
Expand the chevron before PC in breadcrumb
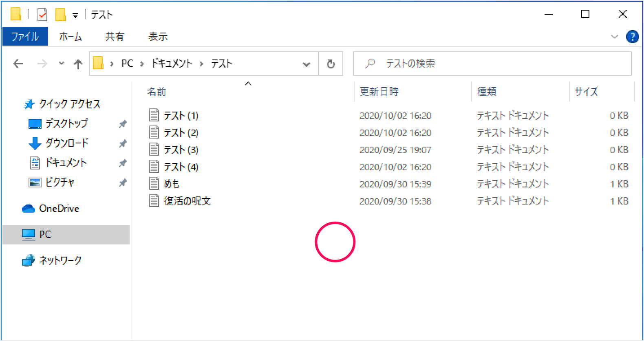(112, 64)
